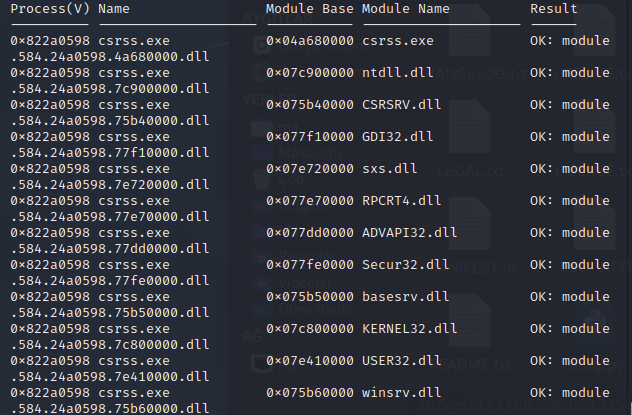Click the Result column header

pyautogui.click(x=553, y=9)
